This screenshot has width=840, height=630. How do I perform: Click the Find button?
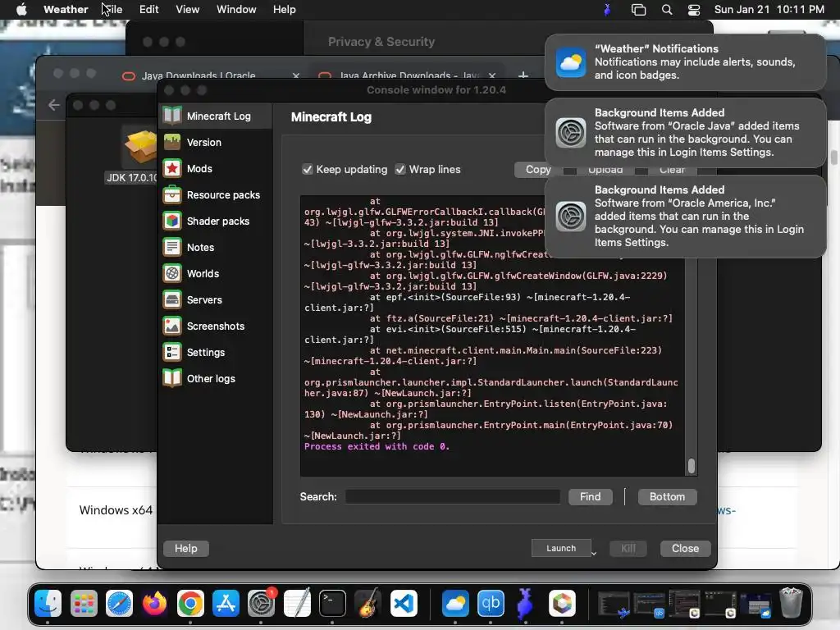590,496
